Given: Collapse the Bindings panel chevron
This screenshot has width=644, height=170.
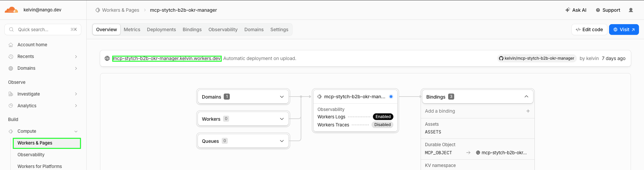Looking at the screenshot, I should tap(526, 97).
